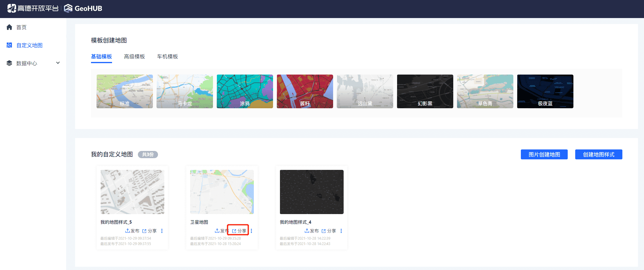
Task: Switch to 高级模板 tab
Action: [135, 57]
